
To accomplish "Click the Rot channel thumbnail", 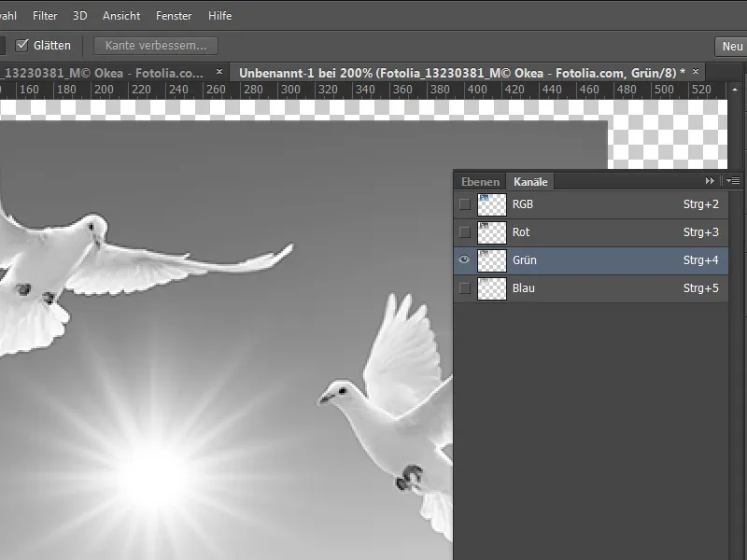I will tap(492, 232).
